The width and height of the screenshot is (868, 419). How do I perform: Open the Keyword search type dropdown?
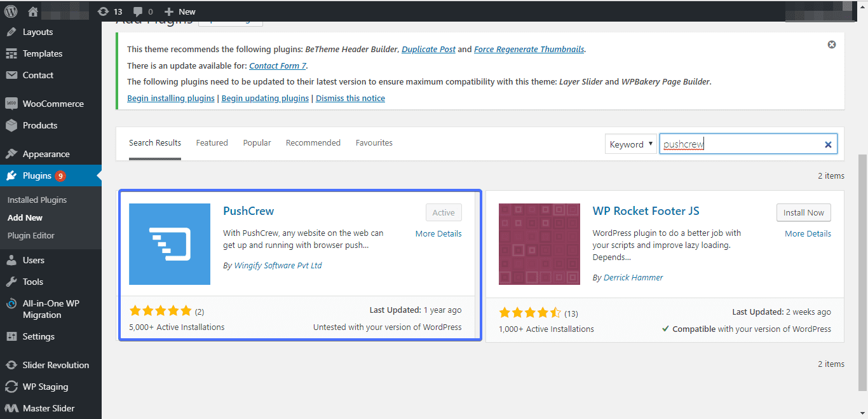tap(630, 144)
